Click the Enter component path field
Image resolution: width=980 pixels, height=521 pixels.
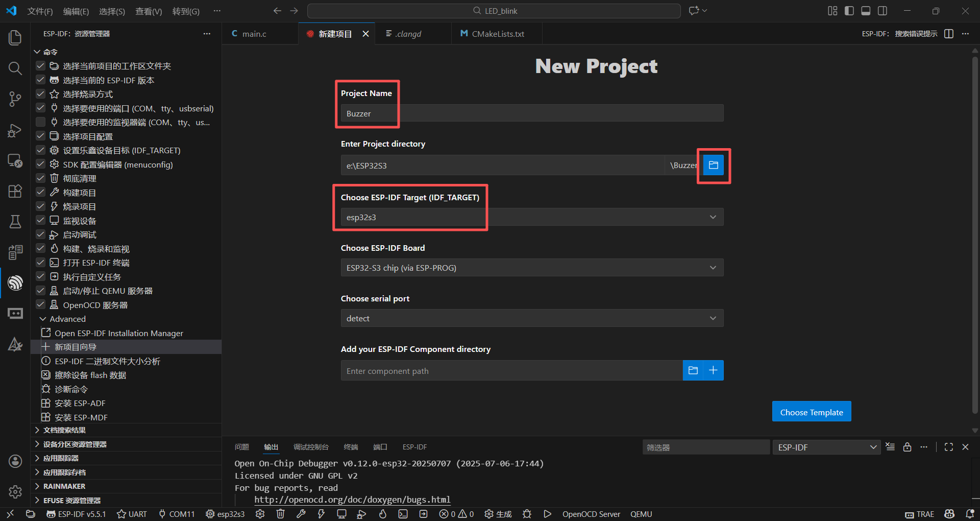point(512,370)
